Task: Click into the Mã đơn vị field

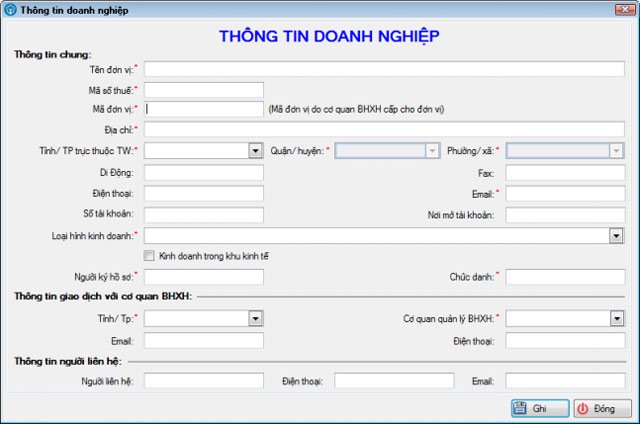Action: point(204,109)
